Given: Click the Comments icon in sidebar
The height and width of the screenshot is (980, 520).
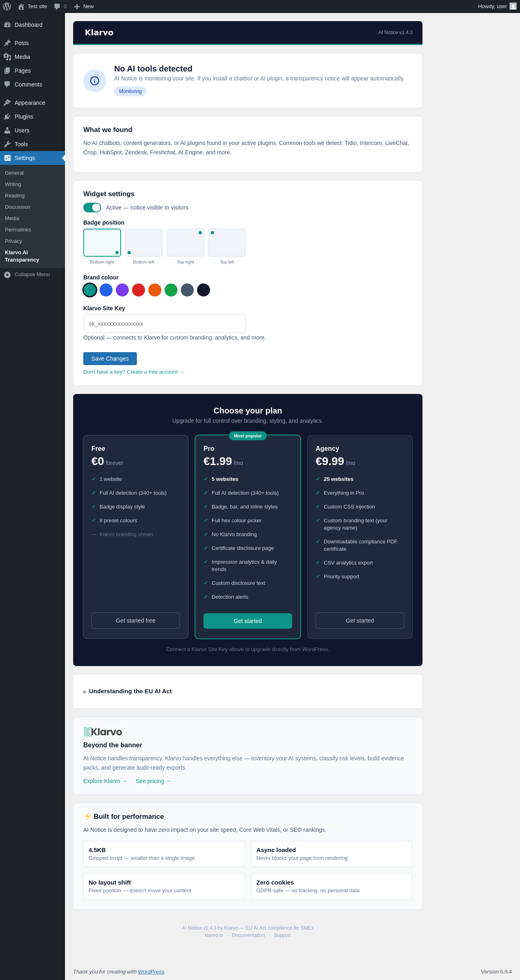Looking at the screenshot, I should tap(7, 84).
